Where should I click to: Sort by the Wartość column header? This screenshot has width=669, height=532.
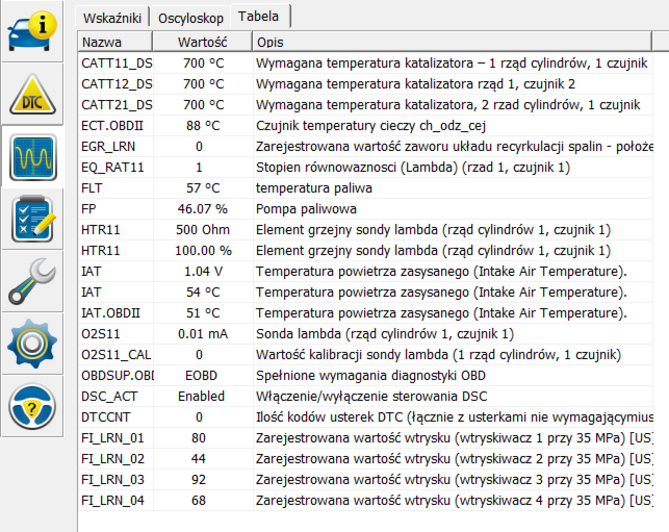pyautogui.click(x=203, y=42)
